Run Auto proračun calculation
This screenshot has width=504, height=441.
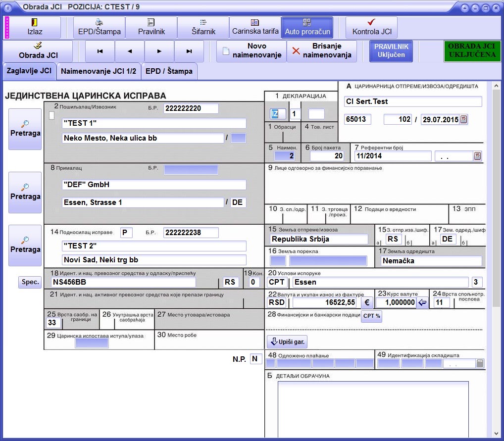pos(307,28)
